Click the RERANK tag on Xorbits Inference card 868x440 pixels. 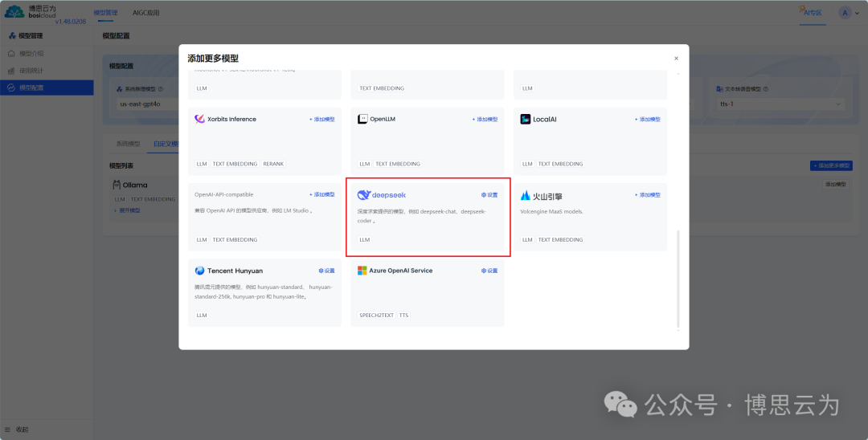pos(273,164)
